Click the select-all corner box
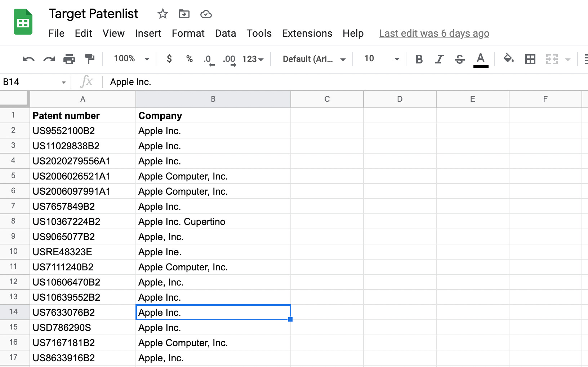Viewport: 588px width, 367px height. click(x=14, y=99)
